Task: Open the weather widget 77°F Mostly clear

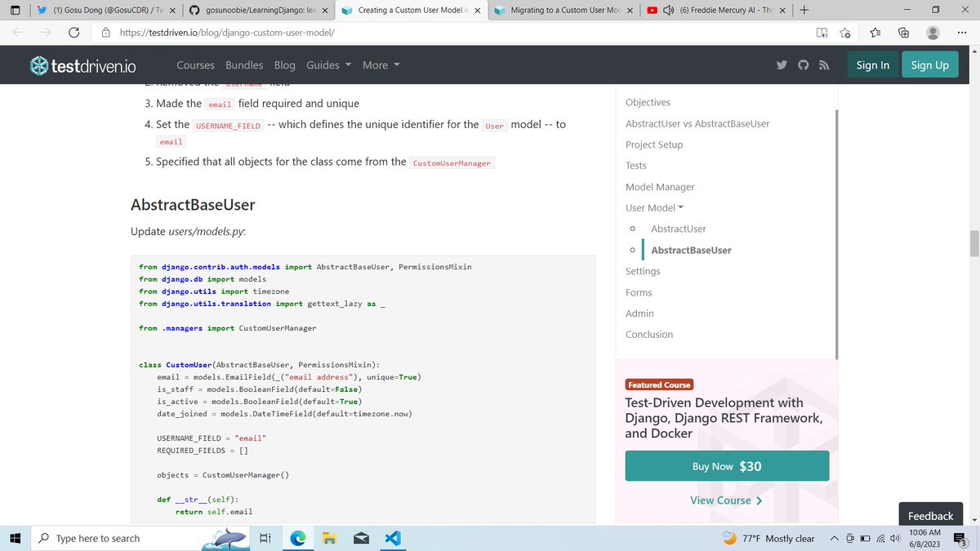Action: (x=768, y=538)
